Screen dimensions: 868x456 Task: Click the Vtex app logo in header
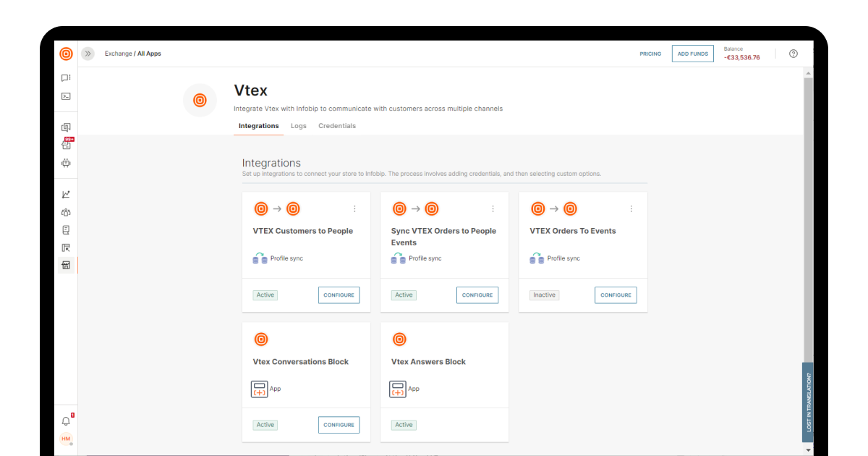coord(200,101)
